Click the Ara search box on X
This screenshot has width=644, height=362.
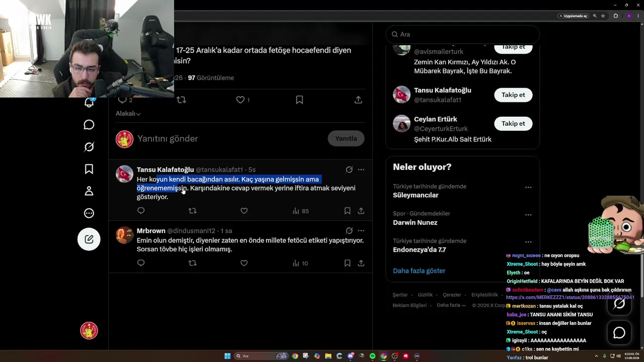point(463,34)
